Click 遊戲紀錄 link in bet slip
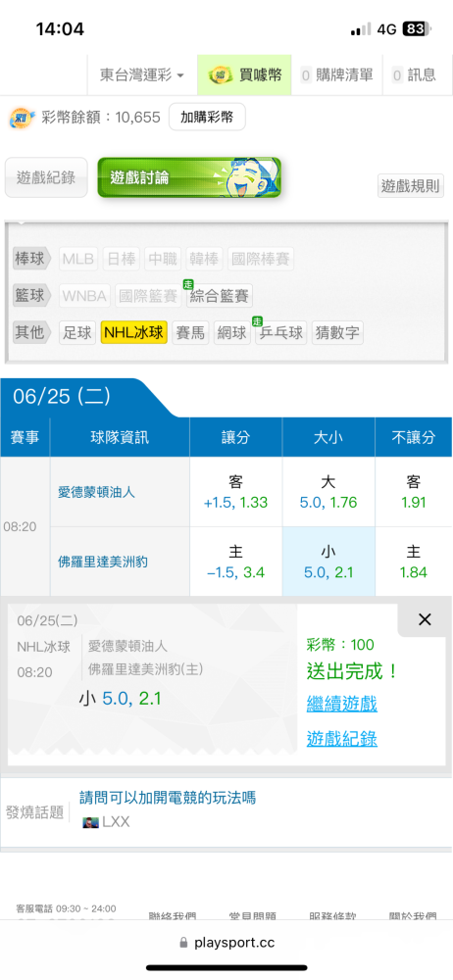This screenshot has height=980, width=453. coord(341,739)
